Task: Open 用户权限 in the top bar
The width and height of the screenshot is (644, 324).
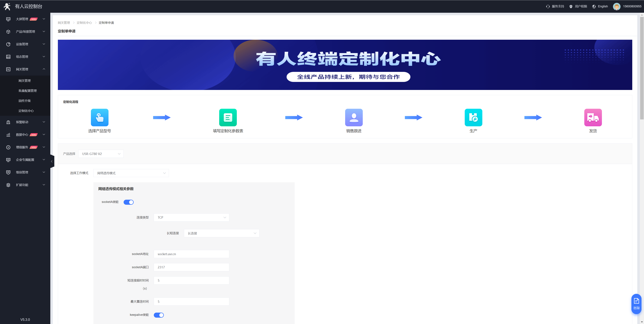Action: (581, 7)
